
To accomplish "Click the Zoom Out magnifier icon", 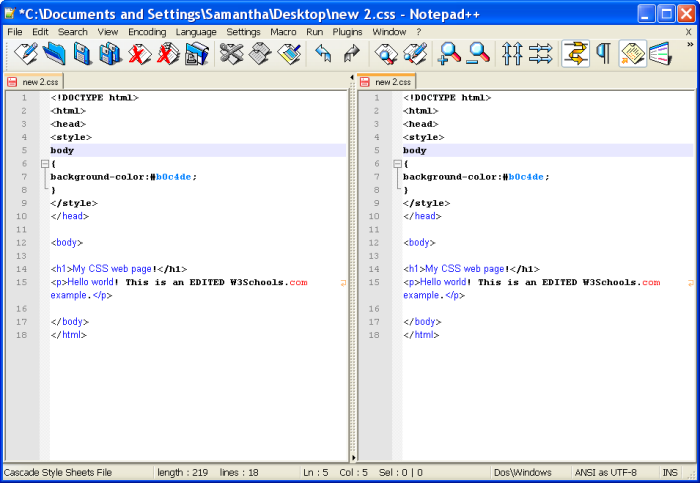I will 478,54.
